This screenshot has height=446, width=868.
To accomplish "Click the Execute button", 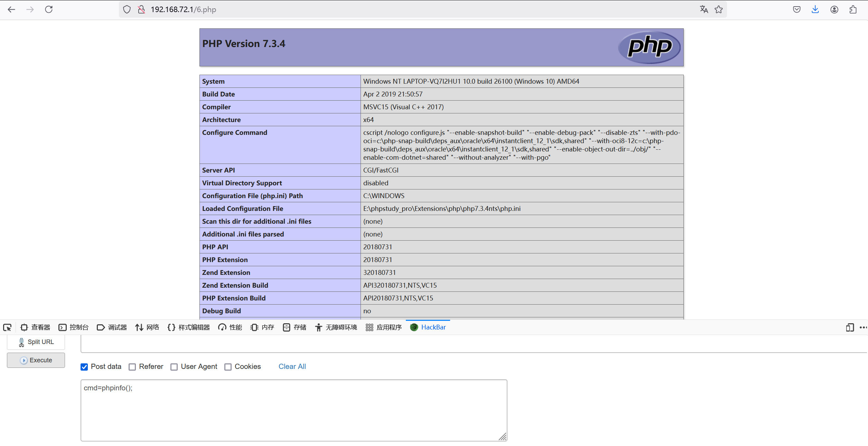I will (x=36, y=360).
